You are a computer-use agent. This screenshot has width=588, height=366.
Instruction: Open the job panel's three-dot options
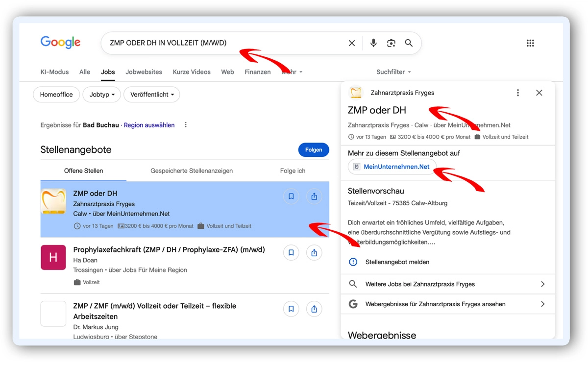pyautogui.click(x=518, y=93)
